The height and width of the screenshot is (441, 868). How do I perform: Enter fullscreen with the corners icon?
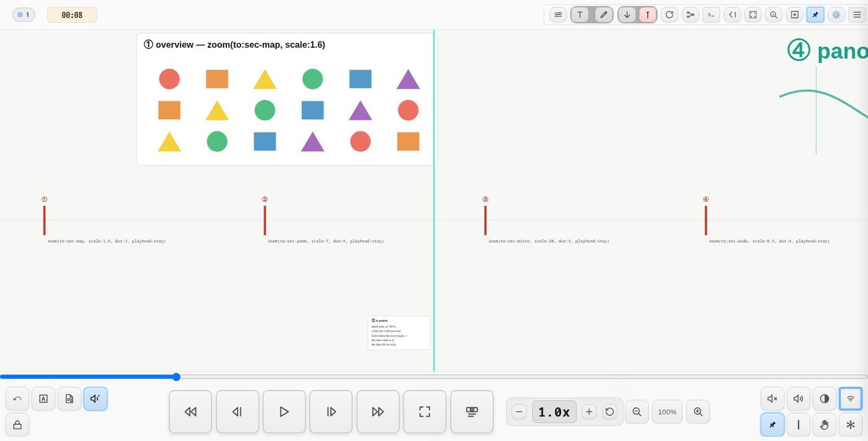pyautogui.click(x=425, y=412)
